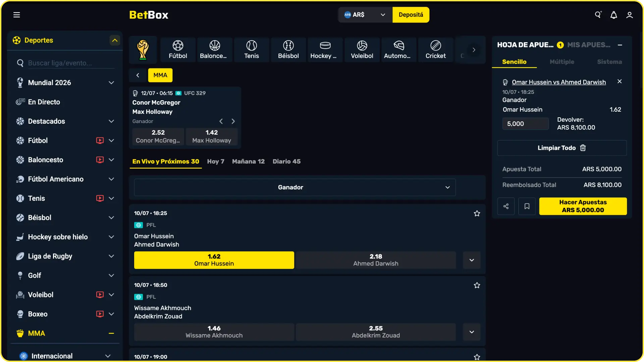Select 1.42 Max Holloway odds
This screenshot has width=644, height=362.
212,136
